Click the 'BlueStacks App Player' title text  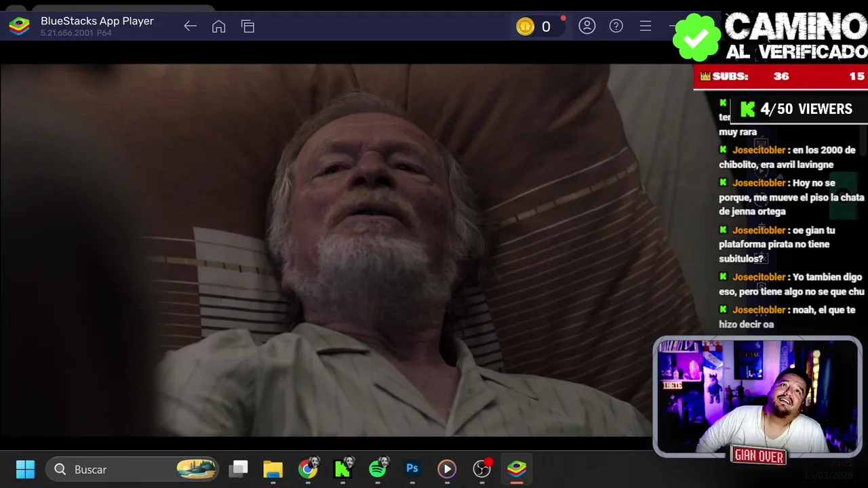pos(97,21)
